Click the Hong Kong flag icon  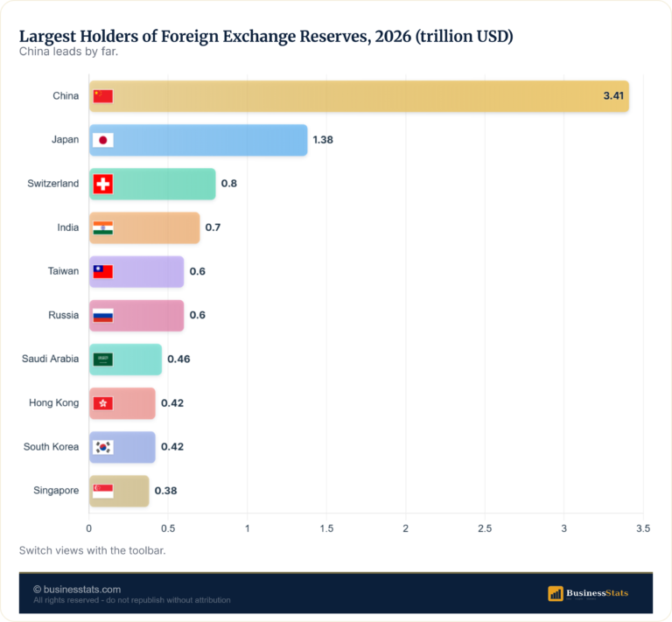(x=103, y=403)
